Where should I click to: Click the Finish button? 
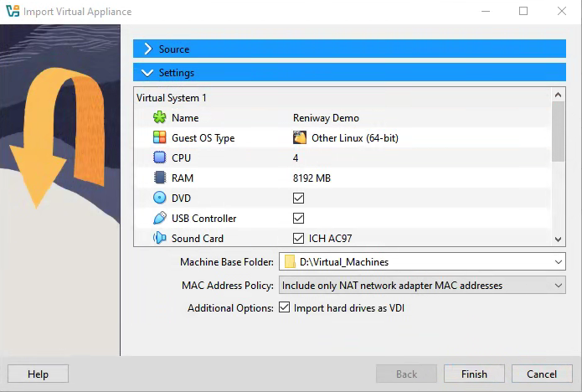(x=474, y=374)
